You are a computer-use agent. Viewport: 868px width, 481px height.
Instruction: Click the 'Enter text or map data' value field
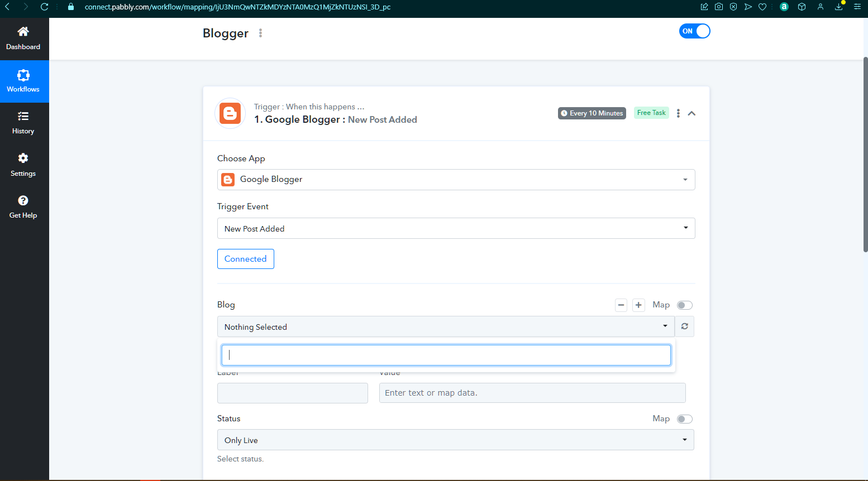(532, 393)
